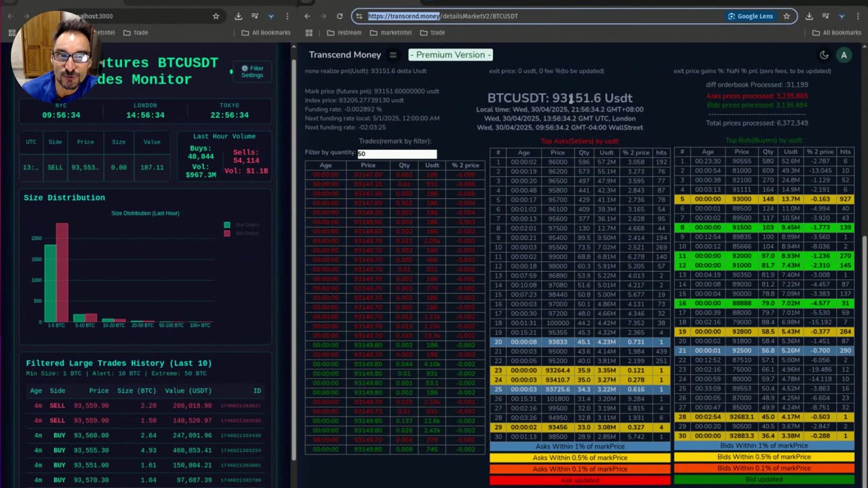The image size is (868, 488).
Task: Open the restream bookmark folder
Action: pos(344,33)
